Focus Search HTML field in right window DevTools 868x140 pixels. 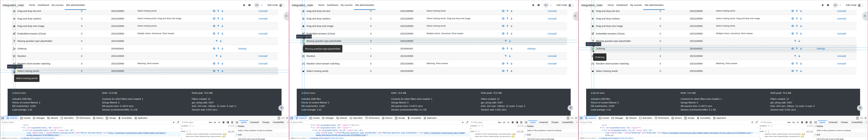click(x=664, y=122)
